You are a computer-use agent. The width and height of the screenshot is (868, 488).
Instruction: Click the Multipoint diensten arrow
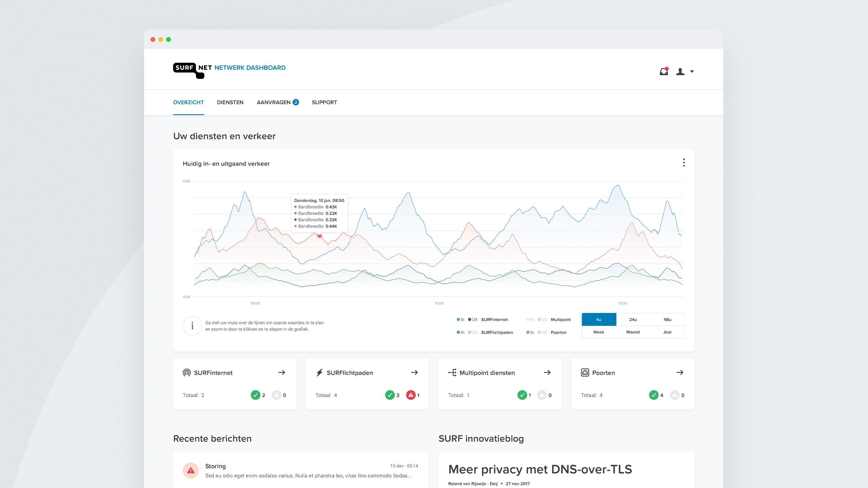[547, 373]
